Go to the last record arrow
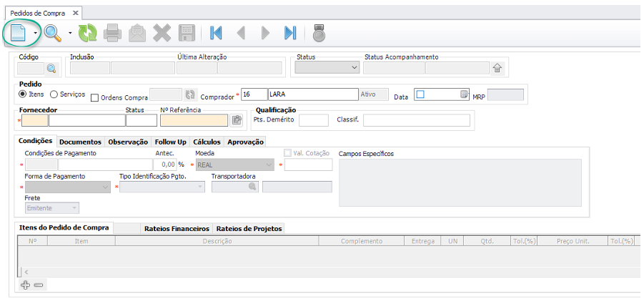This screenshot has height=304, width=644. coord(289,32)
